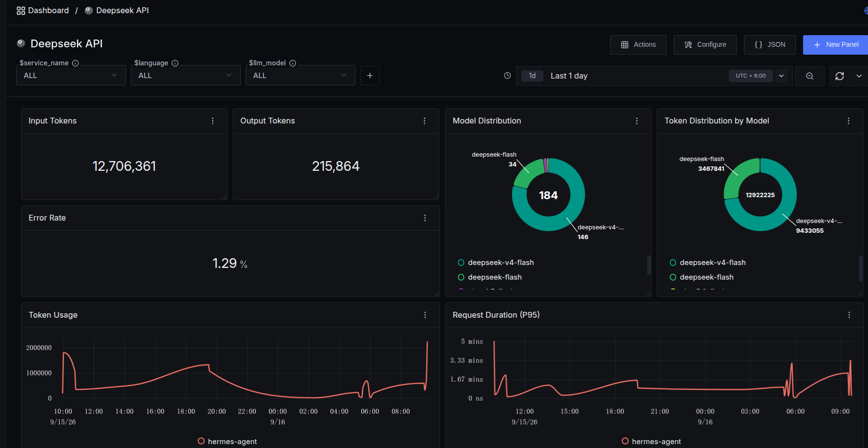Toggle deepseek-v4-flash series in Model Distribution
Image resolution: width=868 pixels, height=448 pixels.
495,263
